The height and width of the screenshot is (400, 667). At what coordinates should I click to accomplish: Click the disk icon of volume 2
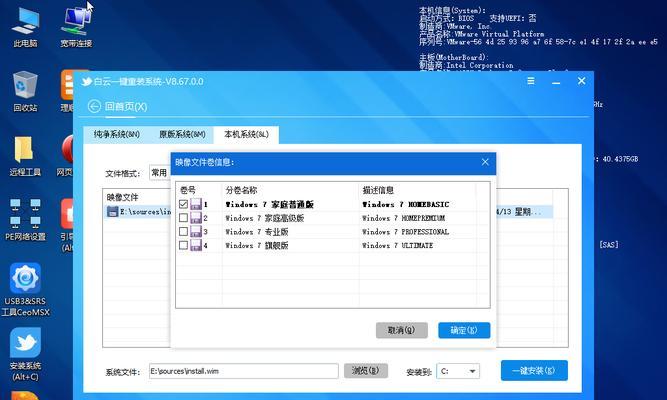[196, 218]
